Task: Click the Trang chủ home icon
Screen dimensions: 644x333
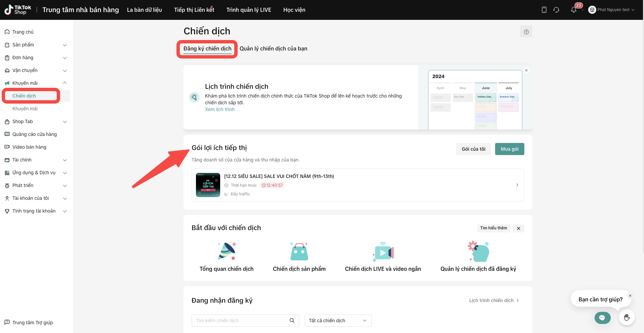Action: (x=7, y=32)
